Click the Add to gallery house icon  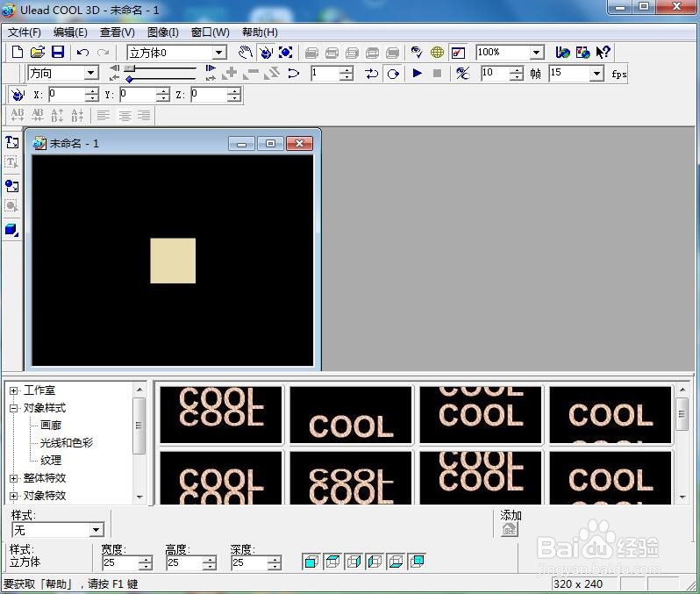coord(510,530)
